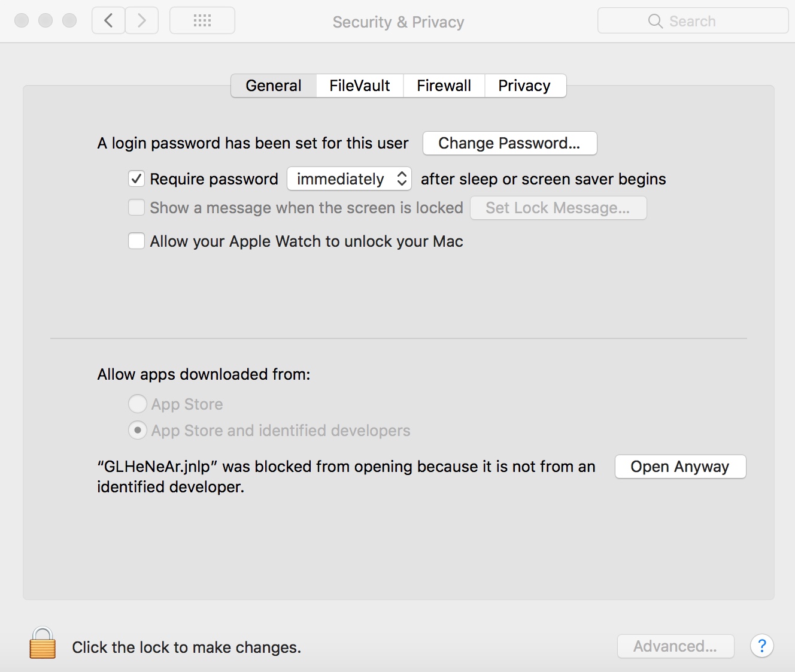Click the login password has been set label

coord(253,143)
